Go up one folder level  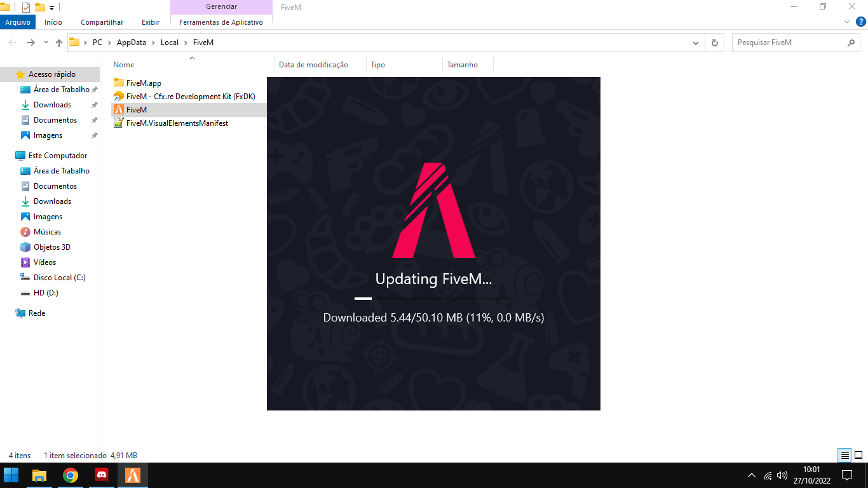pyautogui.click(x=59, y=43)
